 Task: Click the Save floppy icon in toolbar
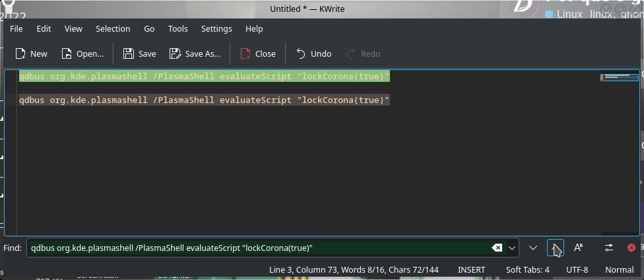pos(129,54)
